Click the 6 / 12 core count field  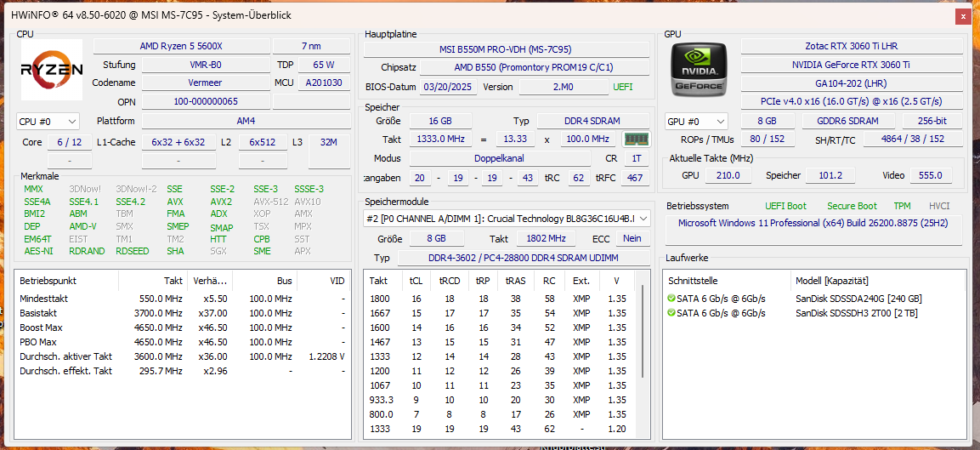(70, 142)
